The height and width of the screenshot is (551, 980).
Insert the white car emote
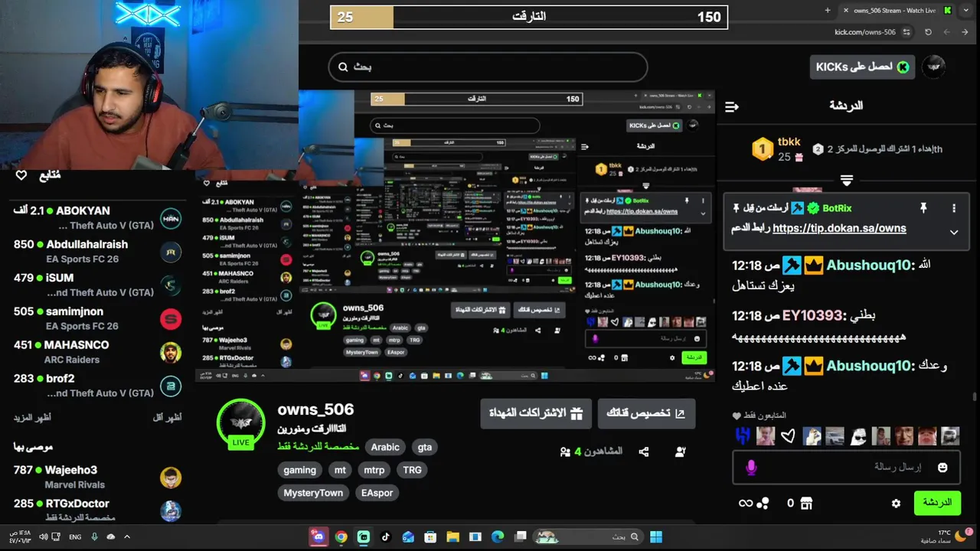(x=835, y=436)
